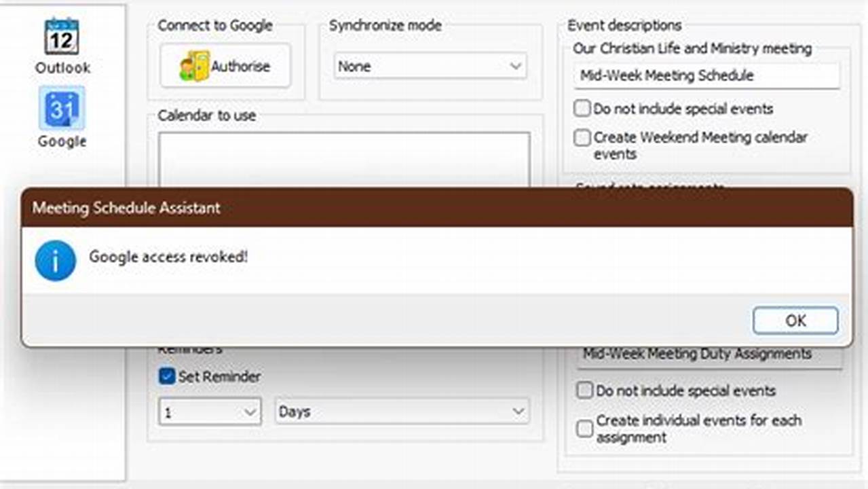Viewport: 868px width, 489px height.
Task: Enable 'Create individual events for each assignment'
Action: pyautogui.click(x=584, y=429)
